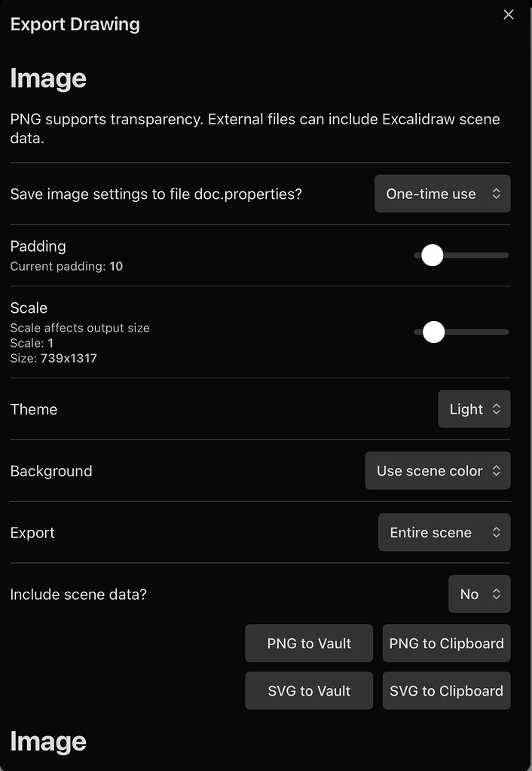Viewport: 532px width, 771px height.
Task: Copy the drawing as SVG to Clipboard
Action: click(446, 690)
